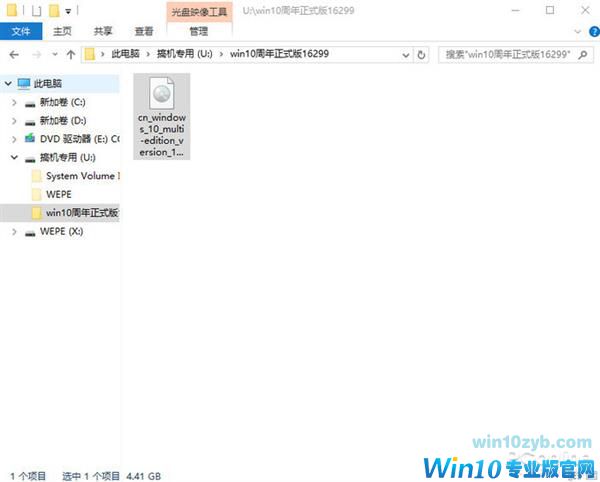Click 装机专用 (U:) in the breadcrumb

(184, 54)
